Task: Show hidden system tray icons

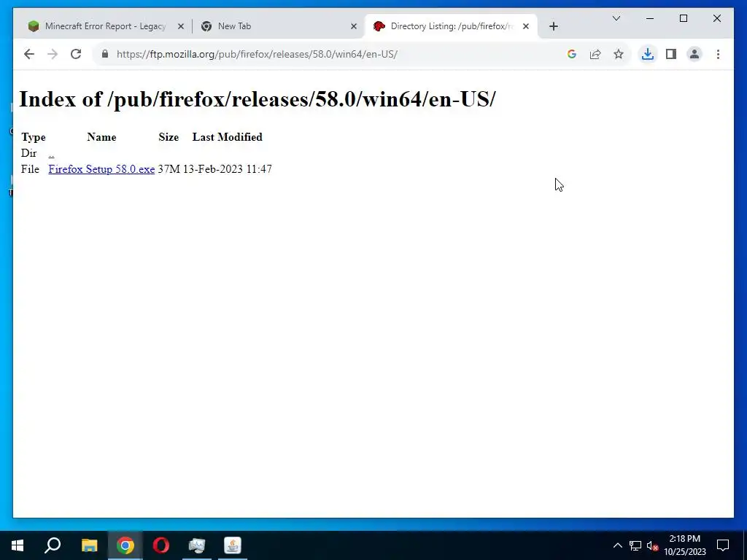Action: 617,545
